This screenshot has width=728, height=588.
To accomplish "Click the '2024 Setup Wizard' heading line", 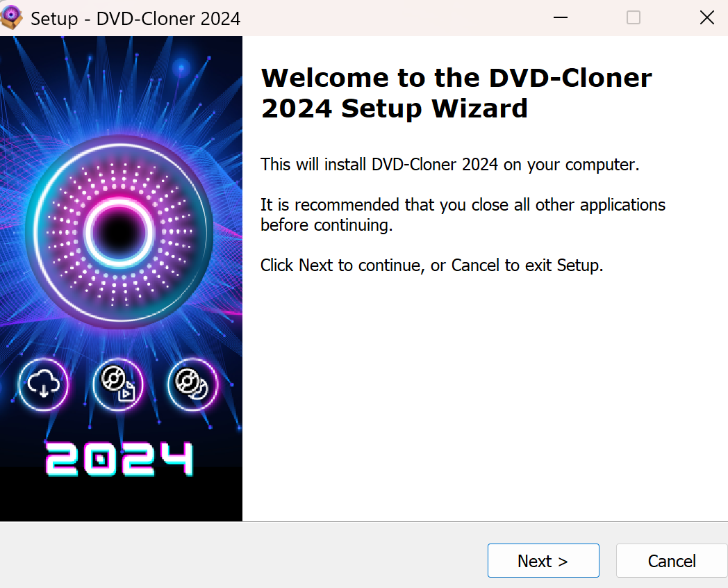I will (394, 108).
